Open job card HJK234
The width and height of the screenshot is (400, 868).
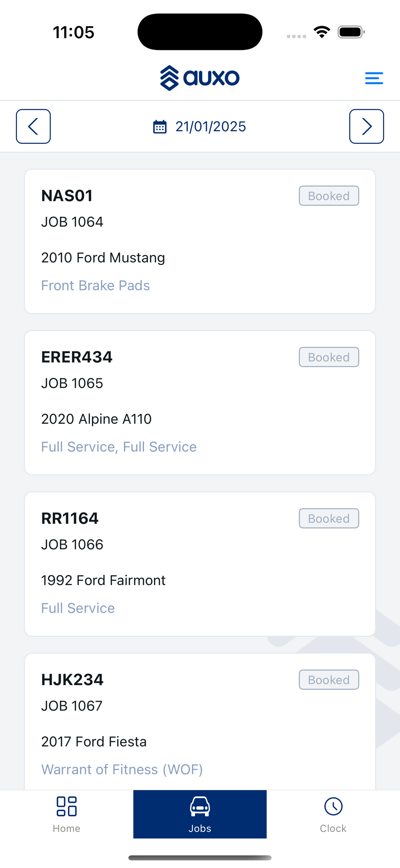[200, 722]
